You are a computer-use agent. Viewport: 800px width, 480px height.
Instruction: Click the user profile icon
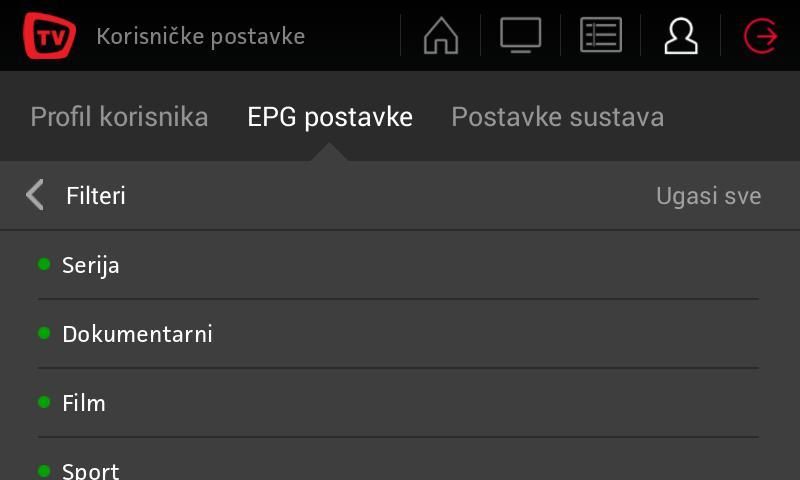(x=681, y=36)
